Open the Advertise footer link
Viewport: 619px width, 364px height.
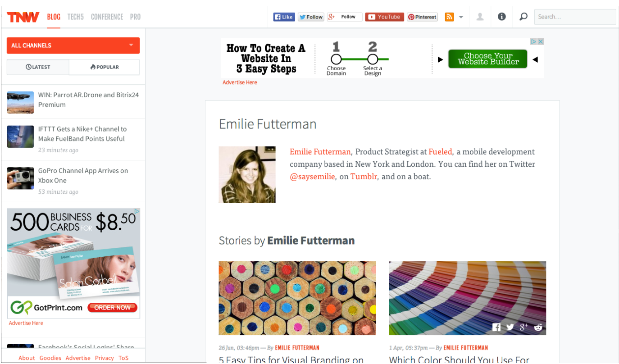click(78, 358)
